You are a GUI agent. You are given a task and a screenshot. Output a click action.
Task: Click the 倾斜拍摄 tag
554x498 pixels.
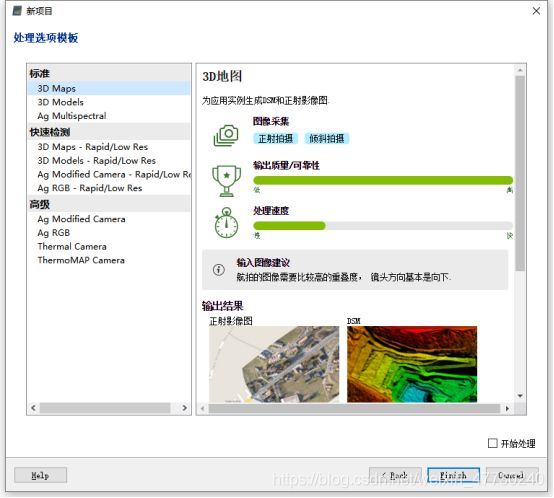click(327, 138)
